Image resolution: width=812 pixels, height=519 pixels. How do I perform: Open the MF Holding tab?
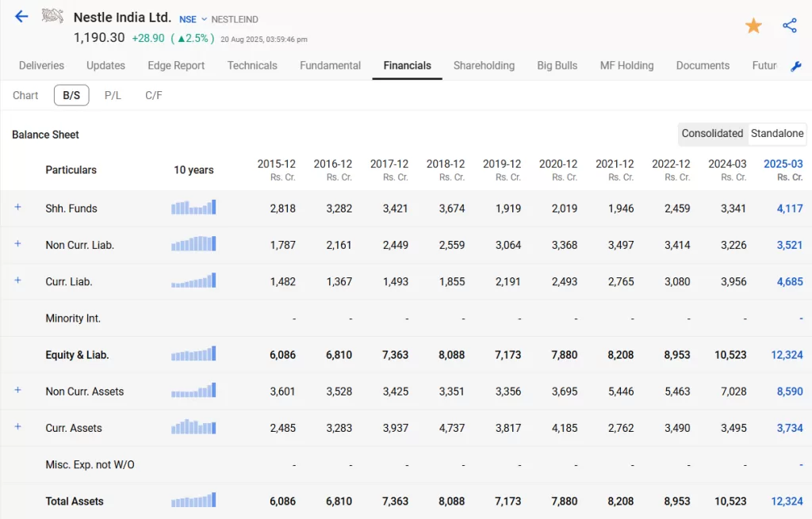coord(626,66)
